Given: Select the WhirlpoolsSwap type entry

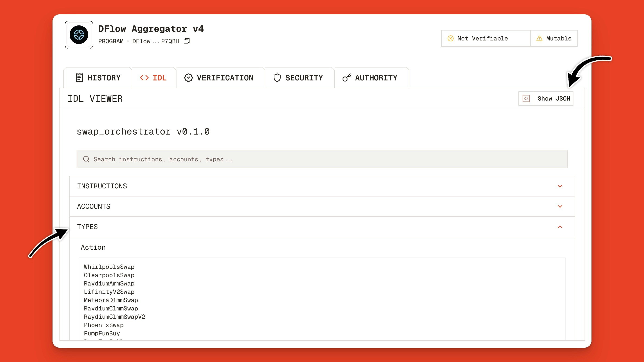Looking at the screenshot, I should click(x=109, y=267).
